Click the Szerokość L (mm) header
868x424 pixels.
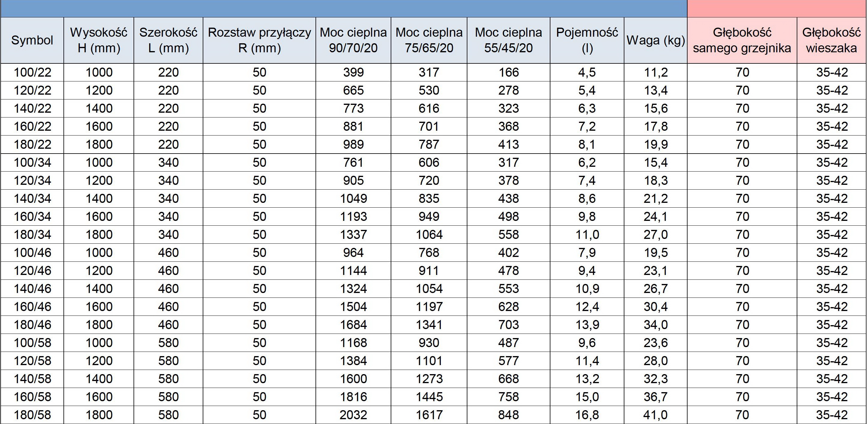(168, 40)
